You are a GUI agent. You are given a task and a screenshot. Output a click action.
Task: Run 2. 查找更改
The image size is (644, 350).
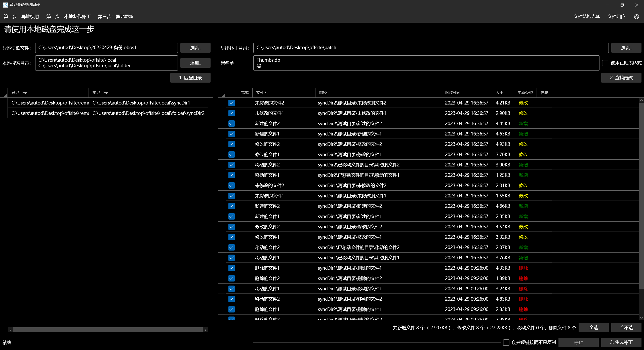click(x=621, y=78)
